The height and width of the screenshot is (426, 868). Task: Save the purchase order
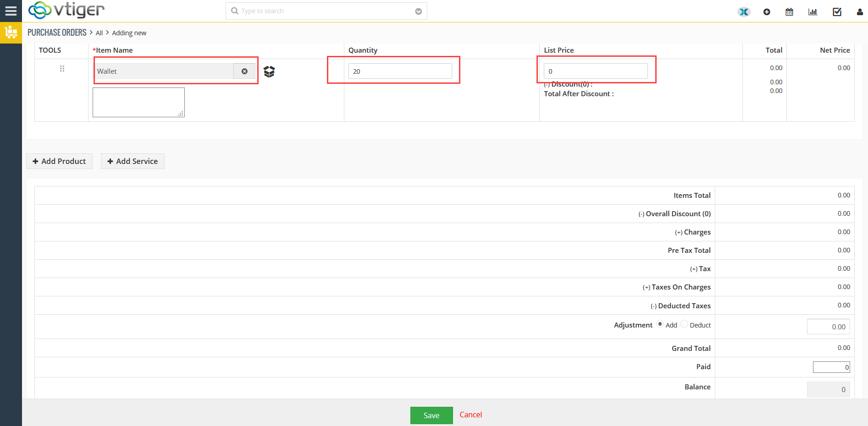[431, 415]
